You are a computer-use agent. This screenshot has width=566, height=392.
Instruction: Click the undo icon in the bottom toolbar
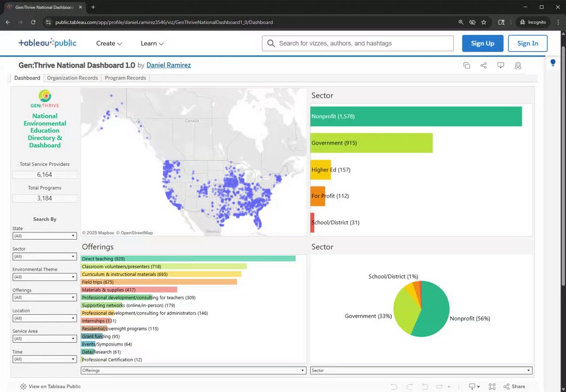pyautogui.click(x=394, y=387)
